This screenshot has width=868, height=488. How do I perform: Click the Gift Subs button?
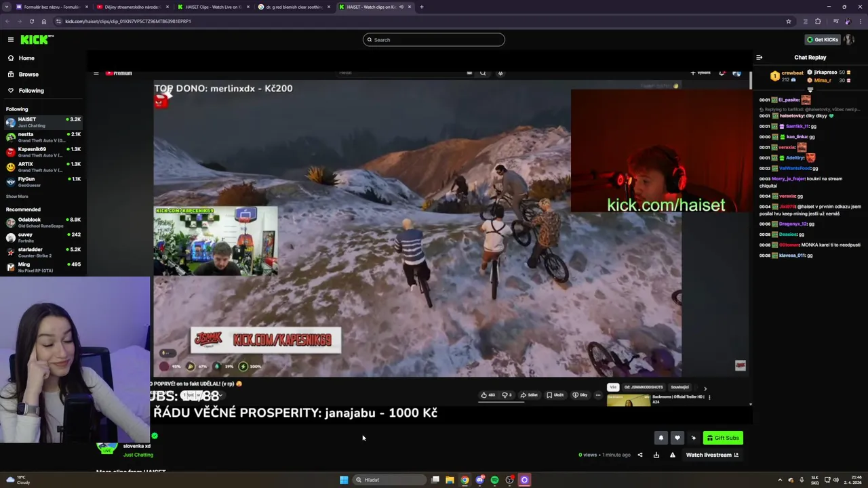coord(723,438)
